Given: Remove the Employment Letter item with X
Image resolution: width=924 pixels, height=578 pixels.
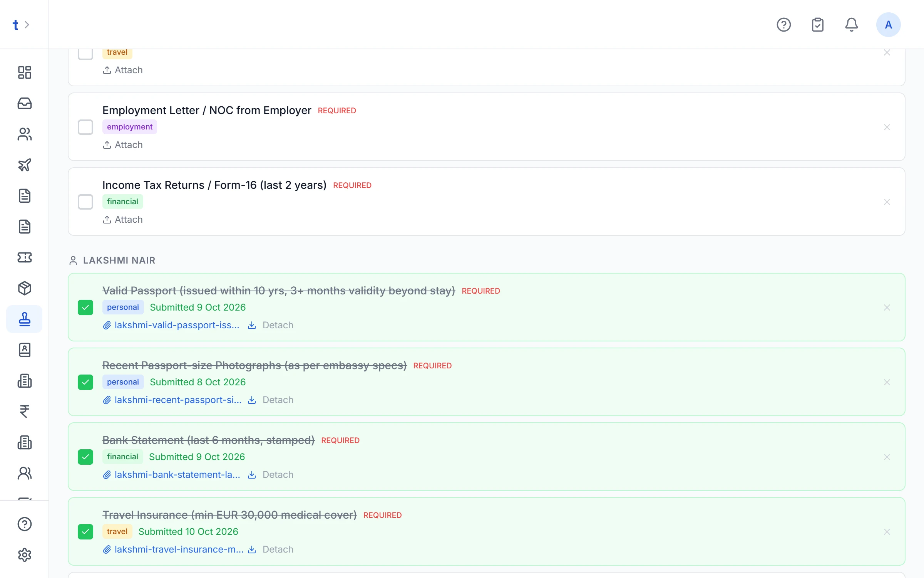Looking at the screenshot, I should [887, 127].
